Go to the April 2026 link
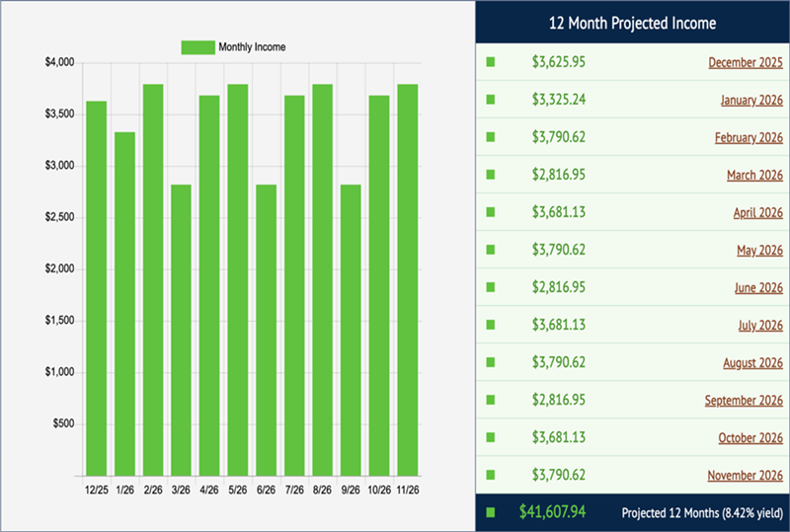This screenshot has height=532, width=790. tap(759, 213)
